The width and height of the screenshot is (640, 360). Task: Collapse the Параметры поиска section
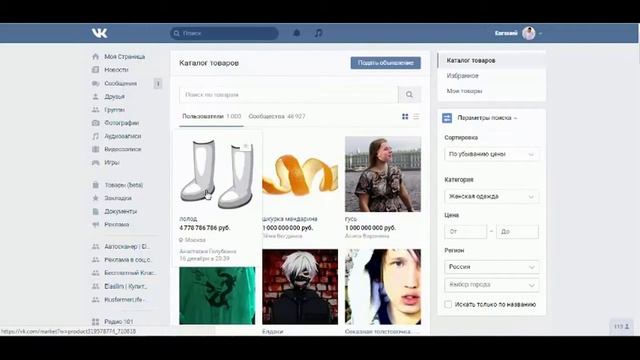(x=487, y=118)
